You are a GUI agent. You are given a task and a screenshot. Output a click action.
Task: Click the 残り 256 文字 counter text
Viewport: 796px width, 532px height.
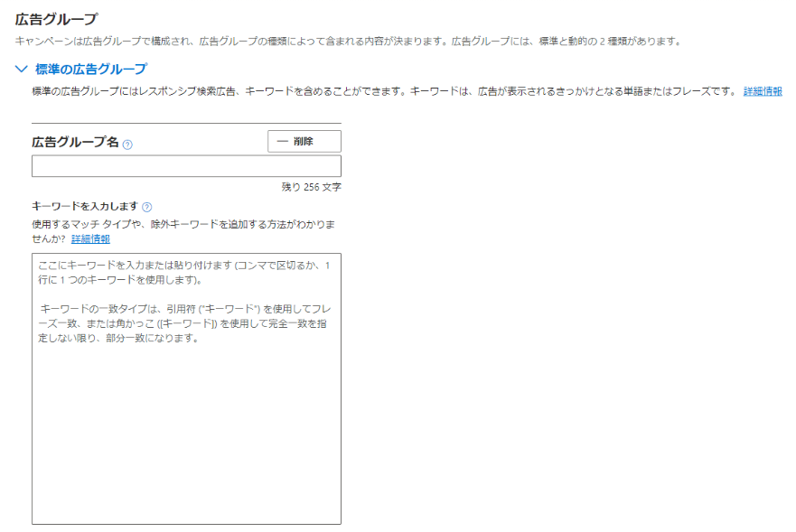pyautogui.click(x=311, y=187)
